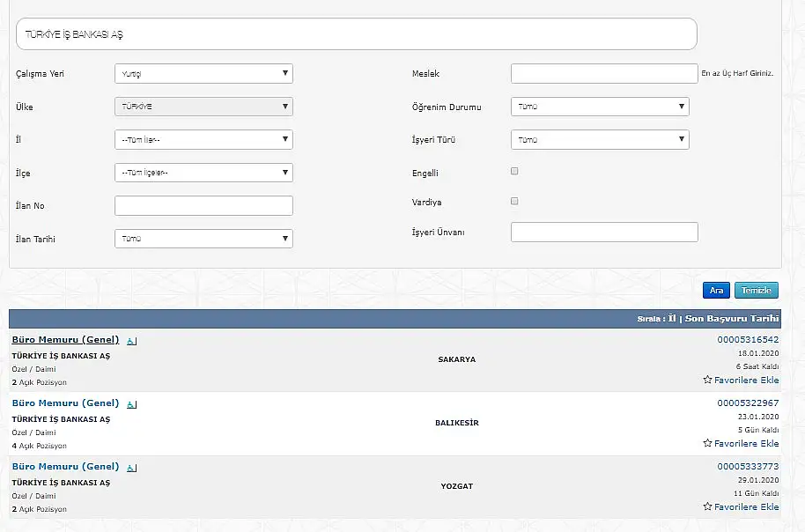Click the SAKARYA province text
The width and height of the screenshot is (805, 532).
(457, 359)
